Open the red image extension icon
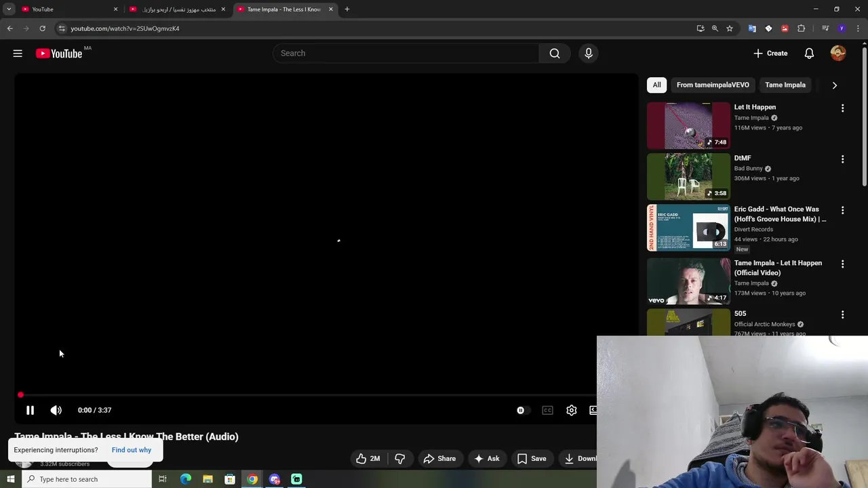 pyautogui.click(x=785, y=28)
